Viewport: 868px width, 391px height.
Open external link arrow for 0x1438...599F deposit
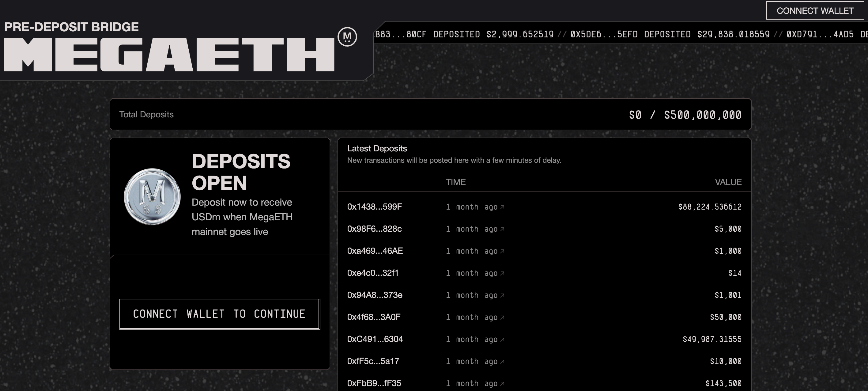coord(502,207)
